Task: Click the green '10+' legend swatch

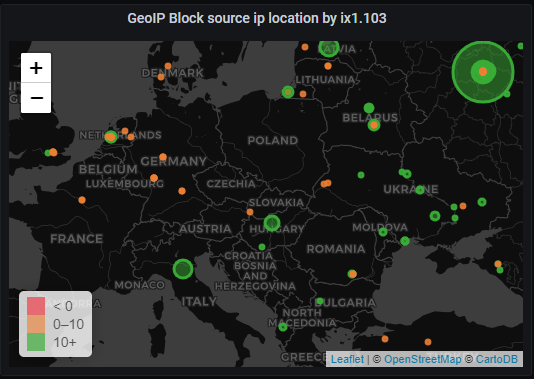Action: point(36,342)
